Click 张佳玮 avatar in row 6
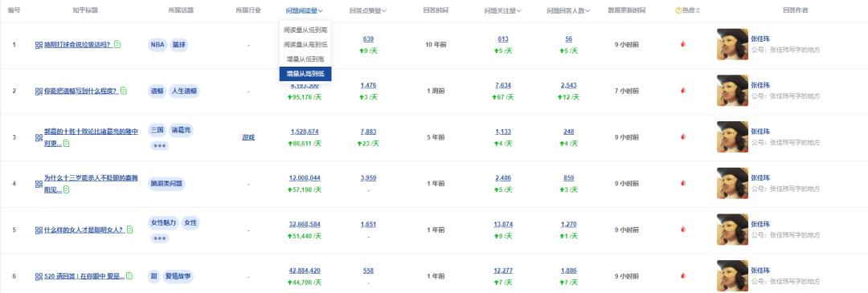This screenshot has width=868, height=293. [732, 276]
